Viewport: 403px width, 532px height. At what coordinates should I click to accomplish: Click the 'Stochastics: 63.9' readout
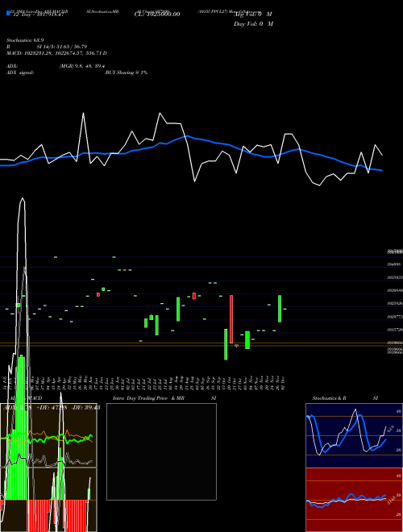click(x=25, y=40)
